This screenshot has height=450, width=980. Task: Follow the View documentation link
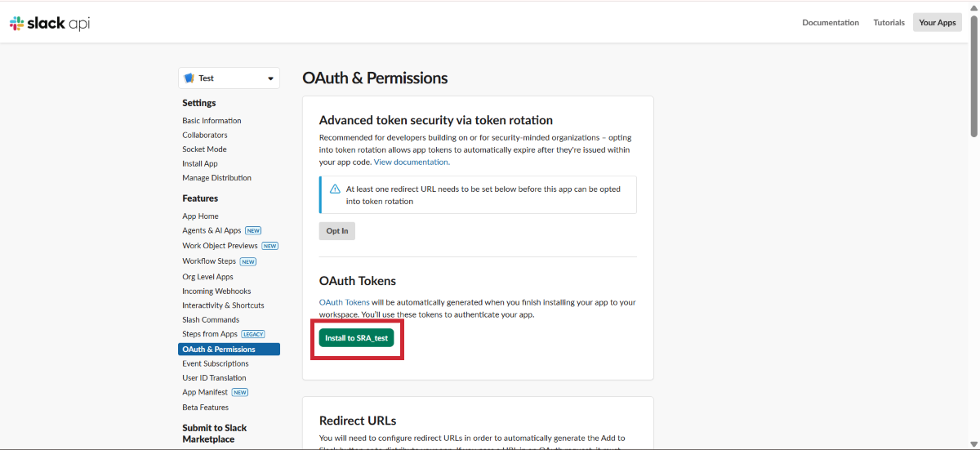point(411,163)
